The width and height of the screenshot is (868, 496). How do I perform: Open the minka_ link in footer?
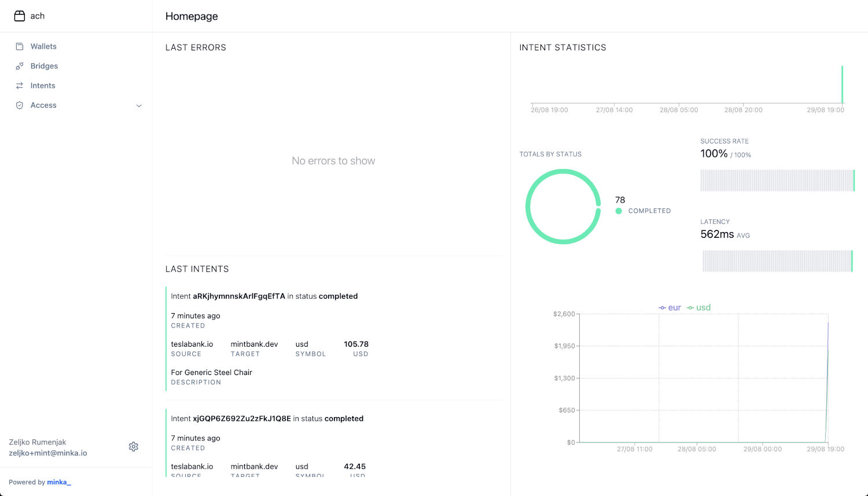coord(59,482)
